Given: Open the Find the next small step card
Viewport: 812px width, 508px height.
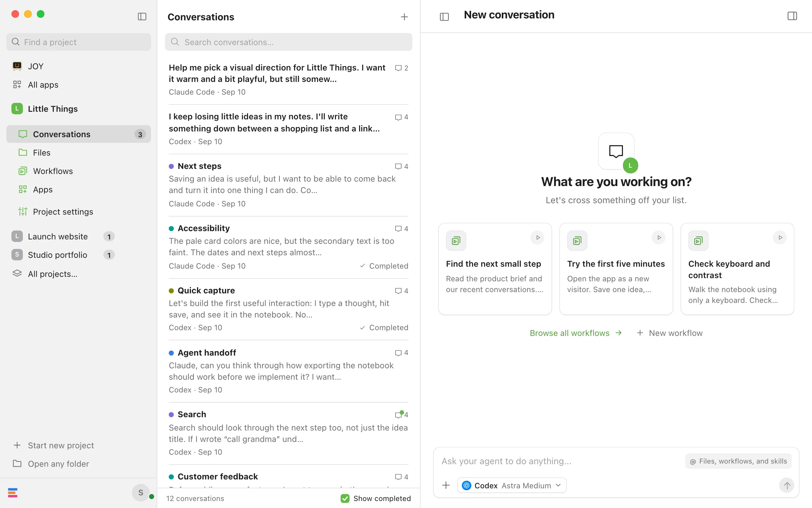Looking at the screenshot, I should [x=495, y=269].
